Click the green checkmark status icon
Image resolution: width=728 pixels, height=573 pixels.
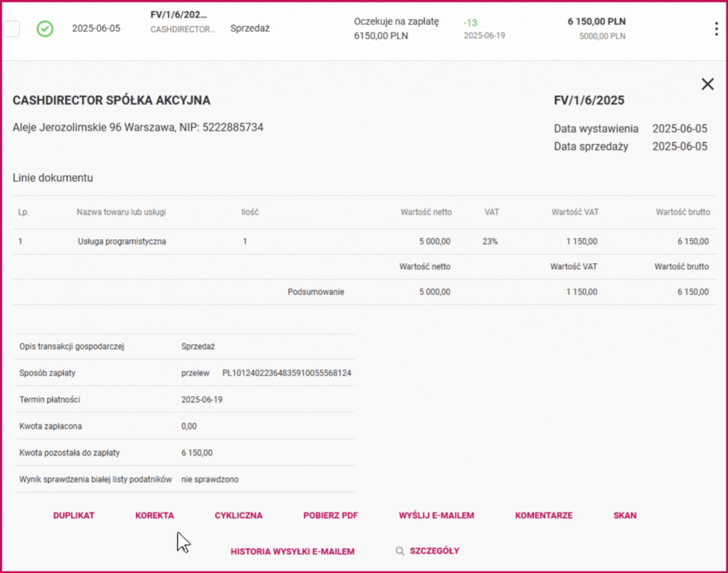coord(45,29)
